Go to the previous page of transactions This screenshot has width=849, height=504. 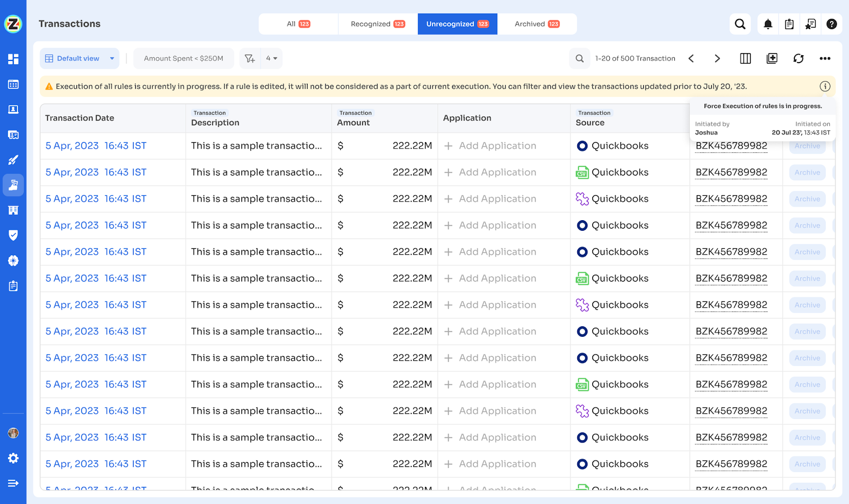pos(691,58)
